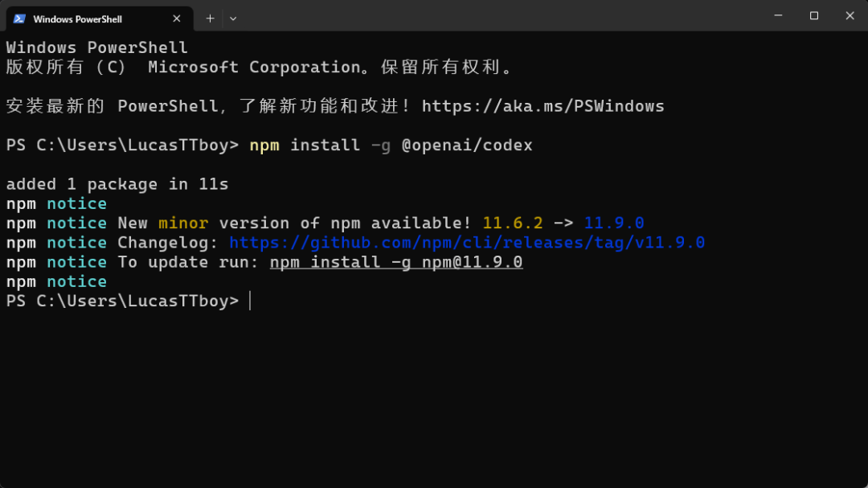Viewport: 868px width, 488px height.
Task: Click the blue 11.9.0 after the arrow
Action: (614, 223)
